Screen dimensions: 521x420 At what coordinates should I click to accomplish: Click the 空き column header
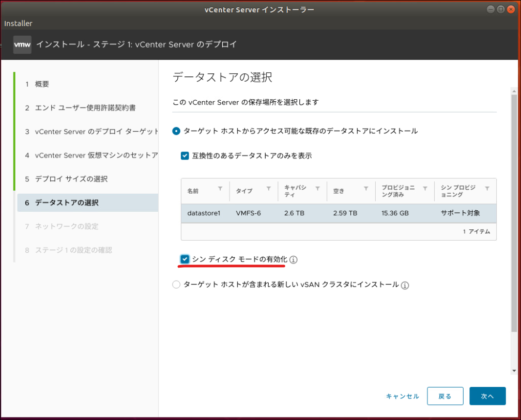click(x=338, y=191)
